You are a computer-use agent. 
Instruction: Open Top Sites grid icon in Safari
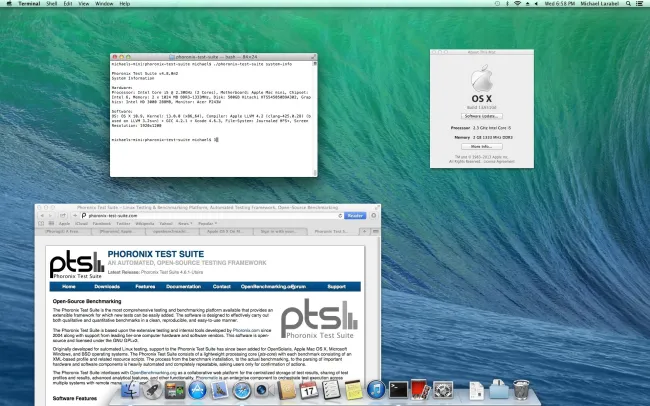[51, 224]
